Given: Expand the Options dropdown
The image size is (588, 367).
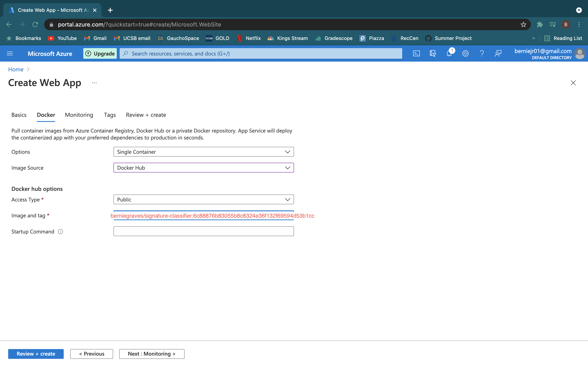Looking at the screenshot, I should point(203,152).
